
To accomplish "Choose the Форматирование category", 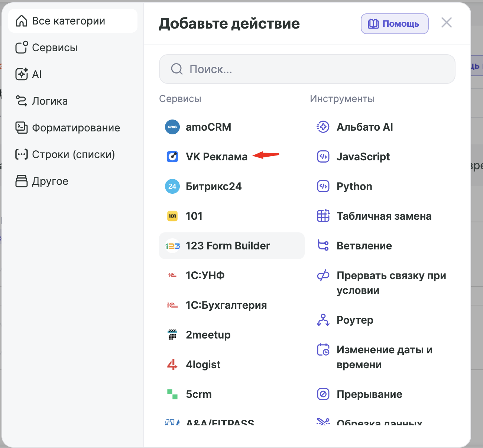I will [x=73, y=128].
